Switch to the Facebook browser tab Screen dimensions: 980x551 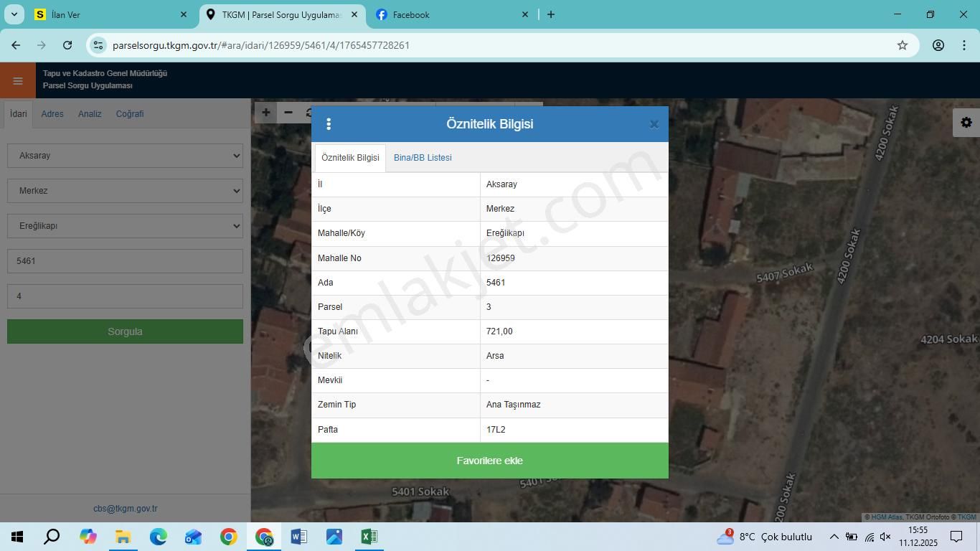451,14
